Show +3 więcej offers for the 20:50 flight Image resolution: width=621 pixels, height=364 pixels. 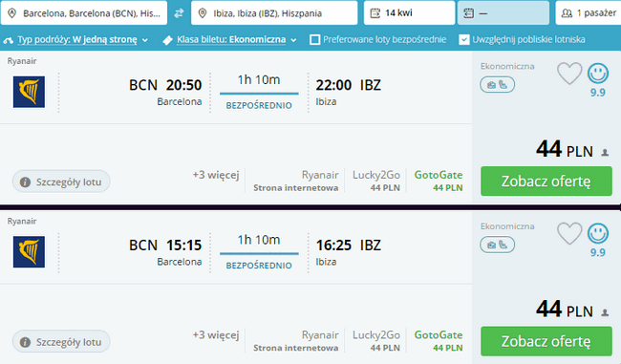[x=216, y=175]
